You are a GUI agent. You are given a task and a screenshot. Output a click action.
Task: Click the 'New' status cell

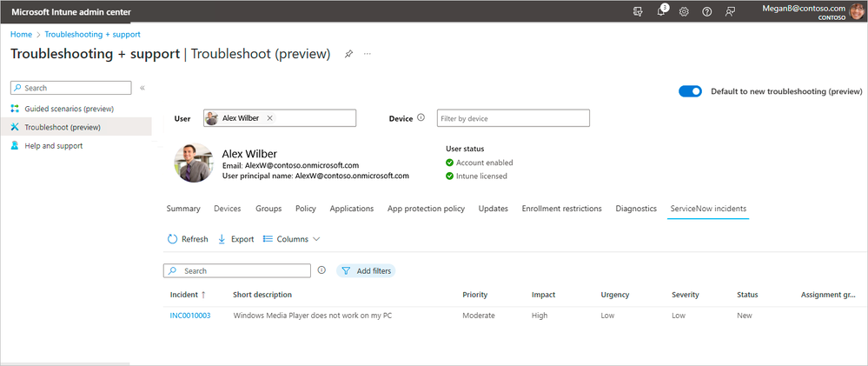click(x=745, y=316)
